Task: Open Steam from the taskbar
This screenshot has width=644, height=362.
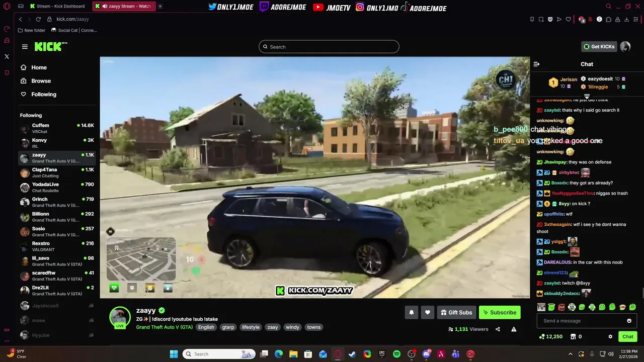Action: point(352,354)
